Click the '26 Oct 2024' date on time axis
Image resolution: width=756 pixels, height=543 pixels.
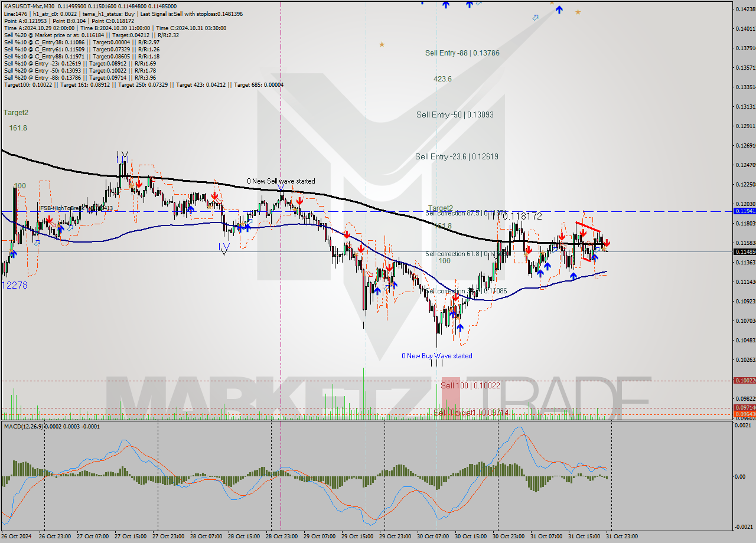pyautogui.click(x=15, y=536)
